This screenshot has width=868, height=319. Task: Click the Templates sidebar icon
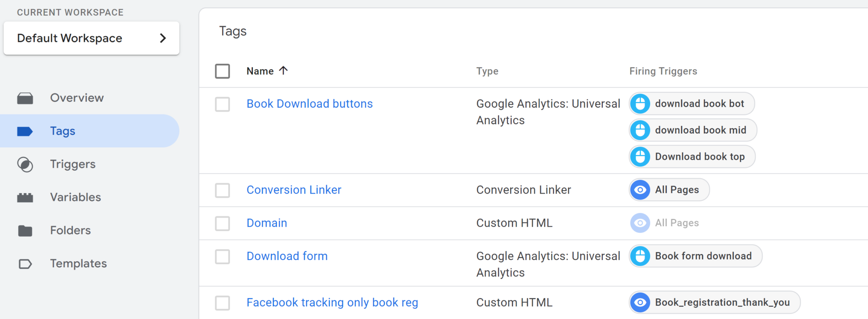(x=25, y=264)
